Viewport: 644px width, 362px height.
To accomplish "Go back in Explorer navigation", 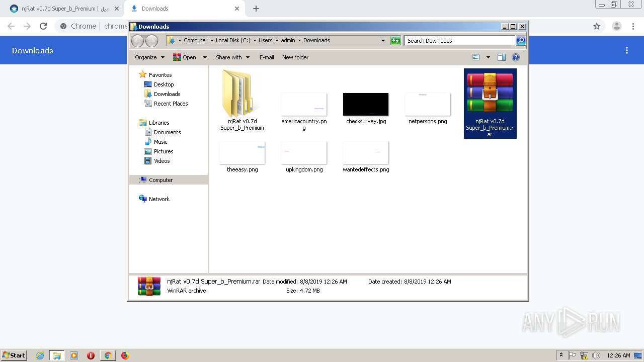I will 137,41.
